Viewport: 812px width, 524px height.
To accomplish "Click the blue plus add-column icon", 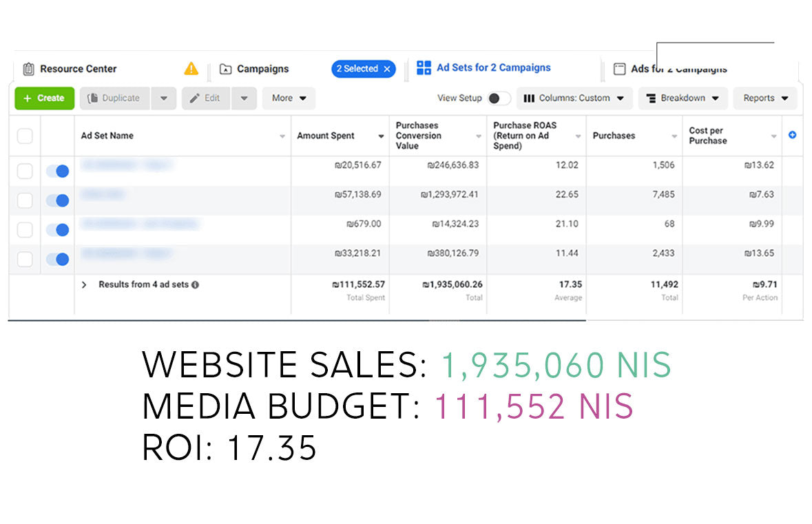I will [x=792, y=135].
